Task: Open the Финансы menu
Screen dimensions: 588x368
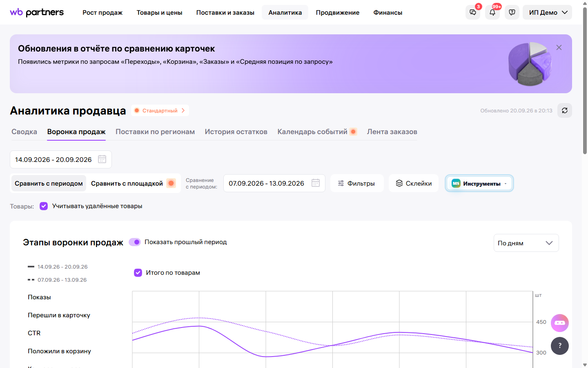Action: pos(388,13)
